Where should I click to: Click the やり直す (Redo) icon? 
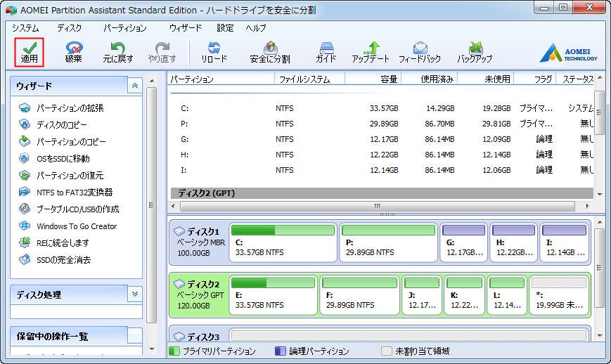pos(162,52)
